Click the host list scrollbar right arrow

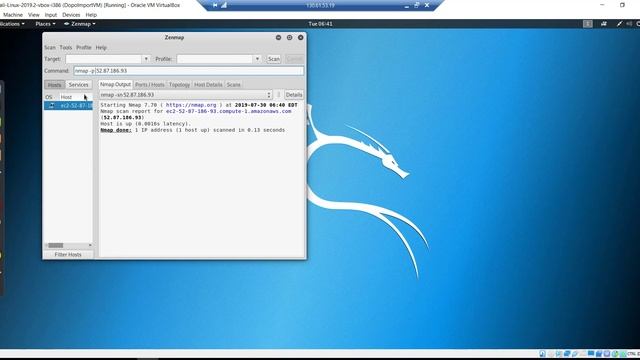click(90, 245)
